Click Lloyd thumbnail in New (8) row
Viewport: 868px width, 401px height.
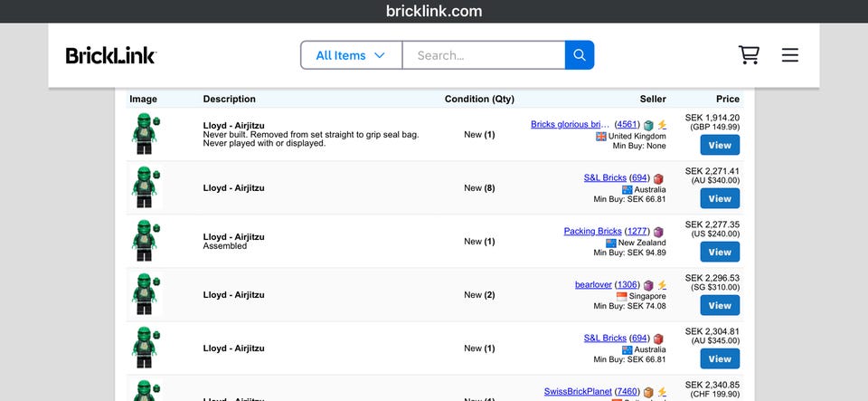tap(146, 187)
